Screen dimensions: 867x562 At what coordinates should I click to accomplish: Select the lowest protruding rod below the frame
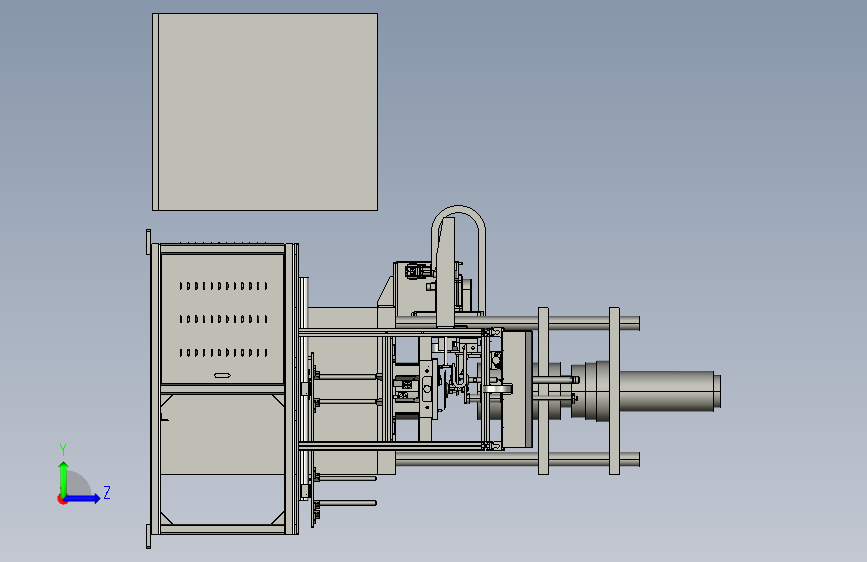[x=347, y=503]
